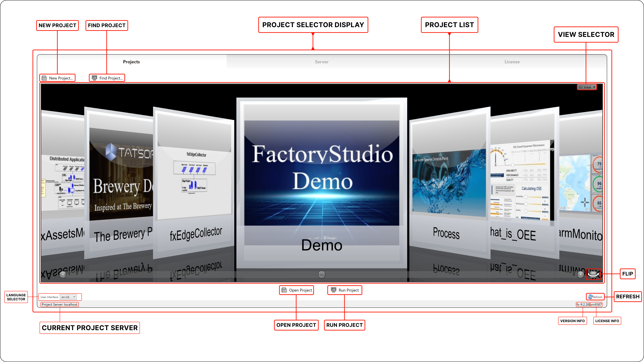Click the New Project folder icon
The width and height of the screenshot is (644, 362).
coord(44,78)
